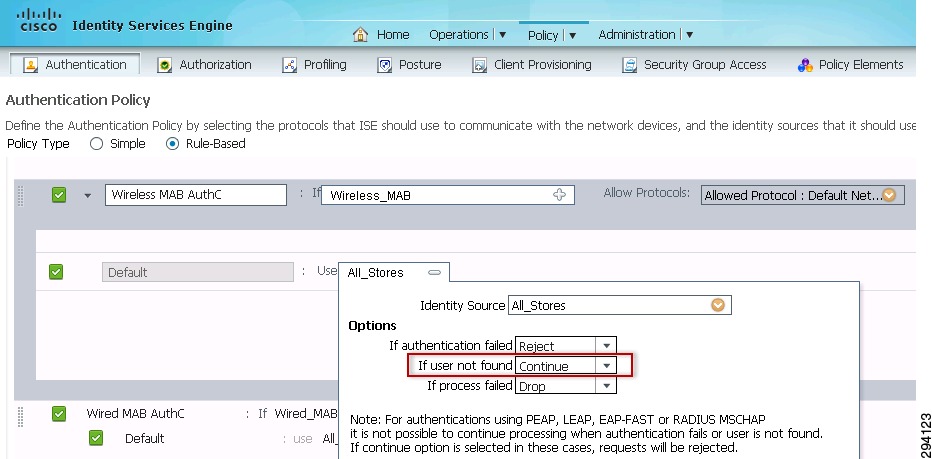This screenshot has width=932, height=459.
Task: Toggle the Wired MAB AuthC rule checkbox
Action: (59, 413)
